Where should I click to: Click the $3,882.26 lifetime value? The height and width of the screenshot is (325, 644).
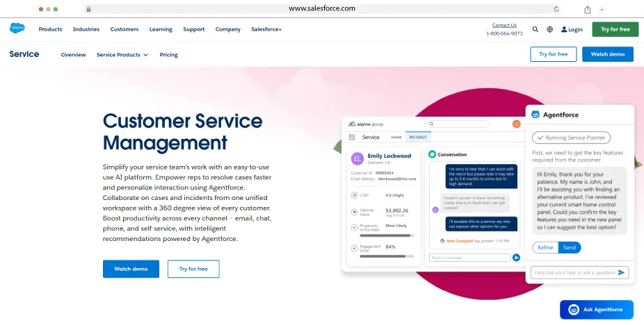[x=396, y=210]
